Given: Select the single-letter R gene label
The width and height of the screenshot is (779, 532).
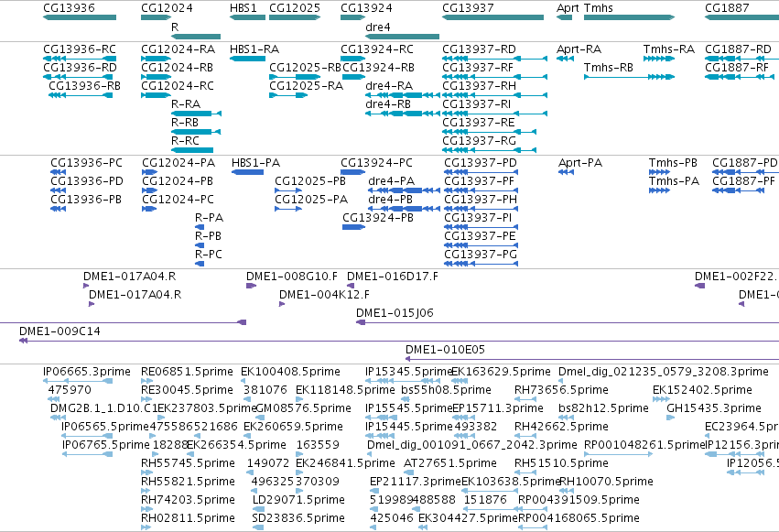Looking at the screenshot, I should pyautogui.click(x=174, y=27).
